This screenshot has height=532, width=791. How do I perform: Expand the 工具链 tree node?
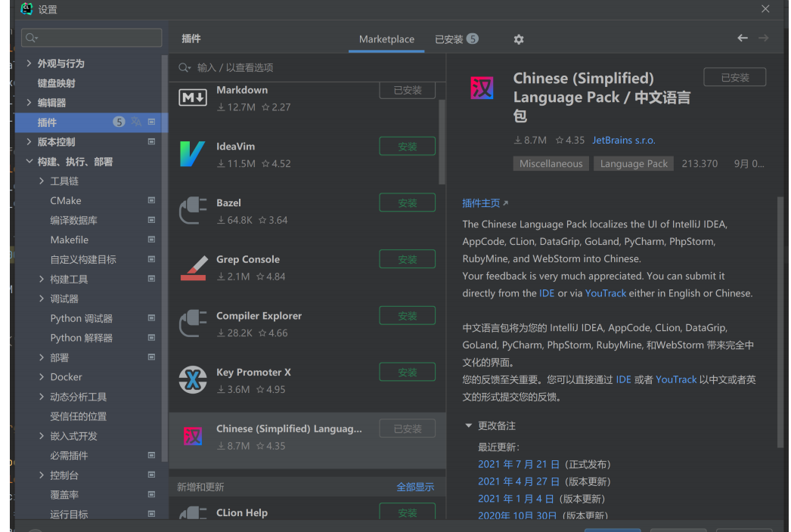point(42,181)
